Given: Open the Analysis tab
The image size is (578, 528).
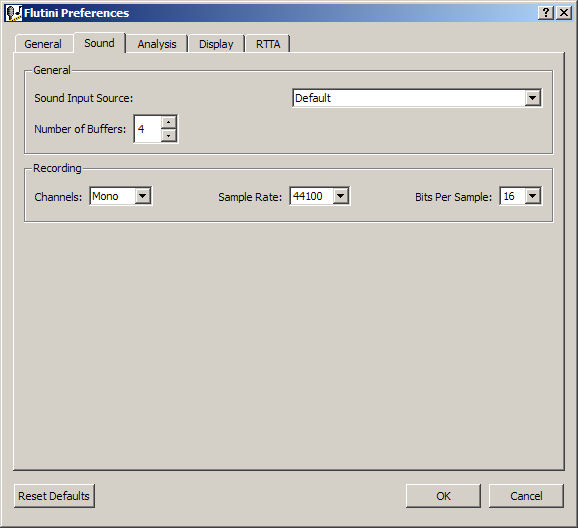Looking at the screenshot, I should click(x=157, y=44).
